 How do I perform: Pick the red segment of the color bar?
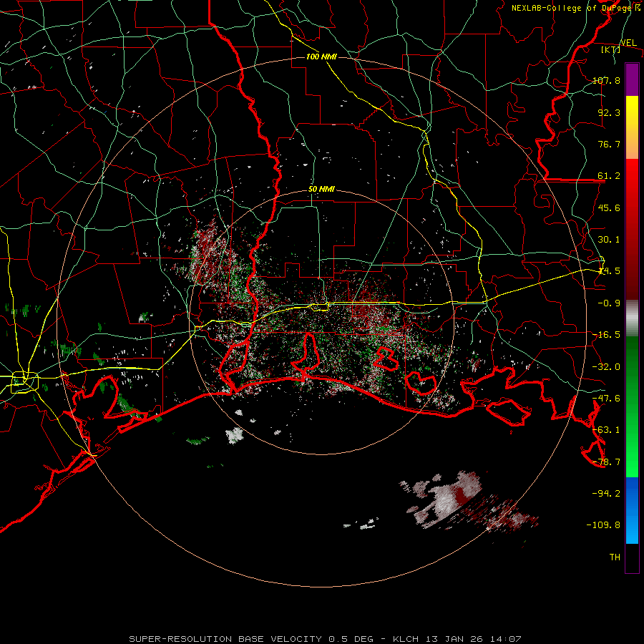pyautogui.click(x=632, y=229)
